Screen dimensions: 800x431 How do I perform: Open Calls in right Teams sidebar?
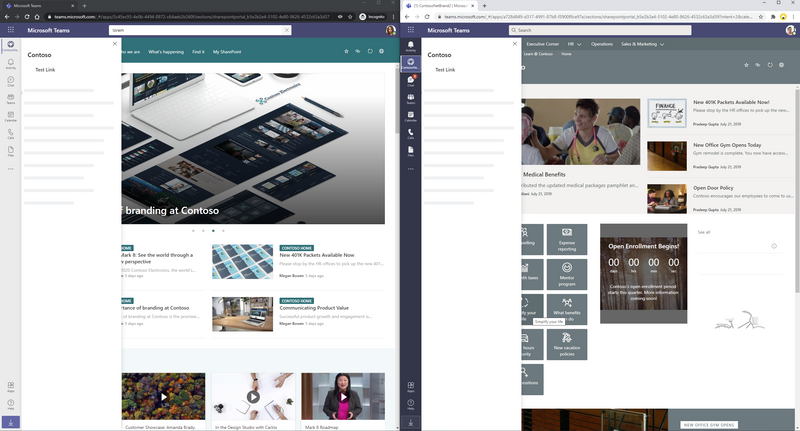click(x=410, y=135)
